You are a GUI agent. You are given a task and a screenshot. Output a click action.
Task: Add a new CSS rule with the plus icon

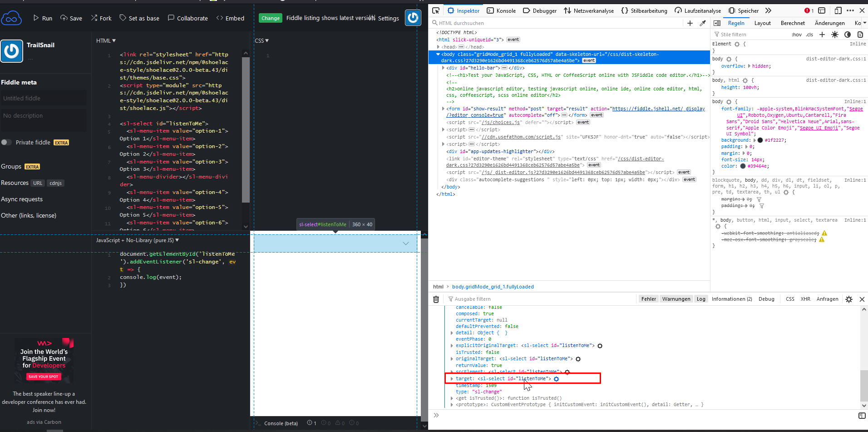point(822,34)
